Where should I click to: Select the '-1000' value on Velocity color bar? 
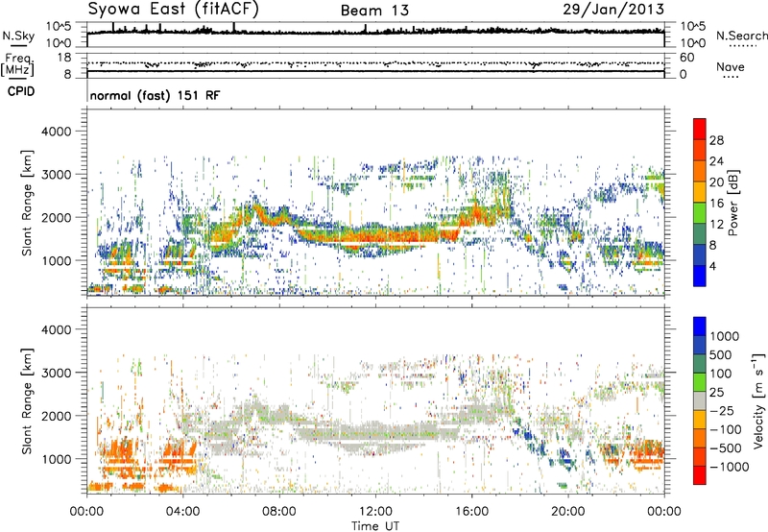tap(729, 467)
